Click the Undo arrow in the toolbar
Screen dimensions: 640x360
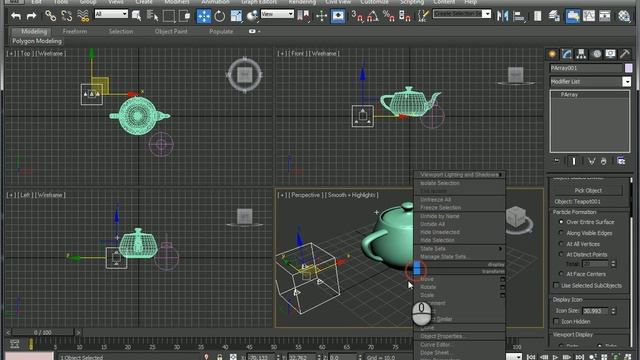[16, 16]
